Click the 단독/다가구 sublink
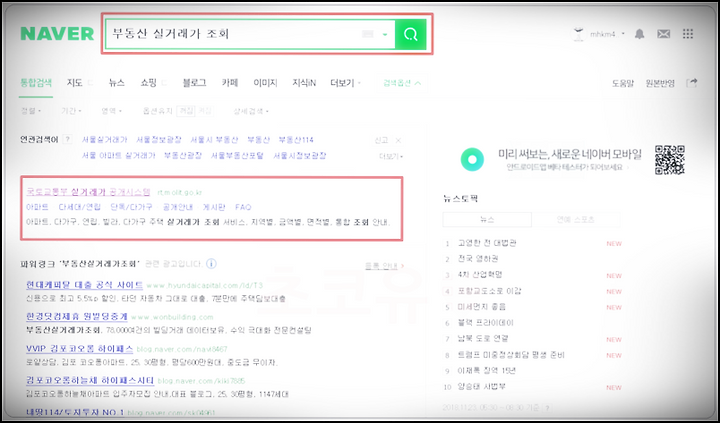 pos(131,207)
